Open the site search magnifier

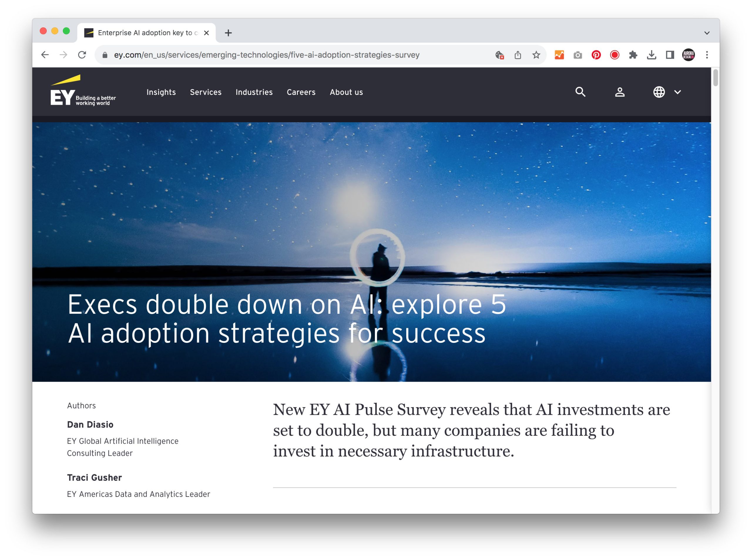(x=580, y=92)
